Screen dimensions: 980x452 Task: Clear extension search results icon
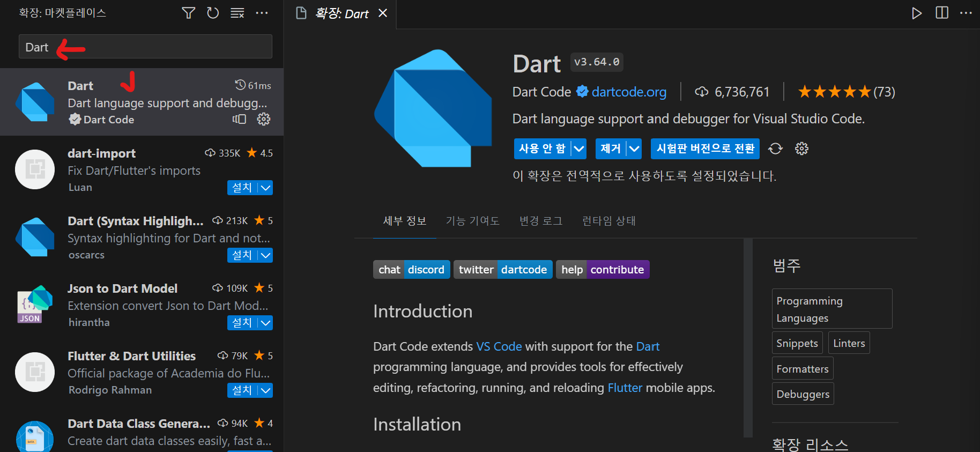[x=237, y=13]
